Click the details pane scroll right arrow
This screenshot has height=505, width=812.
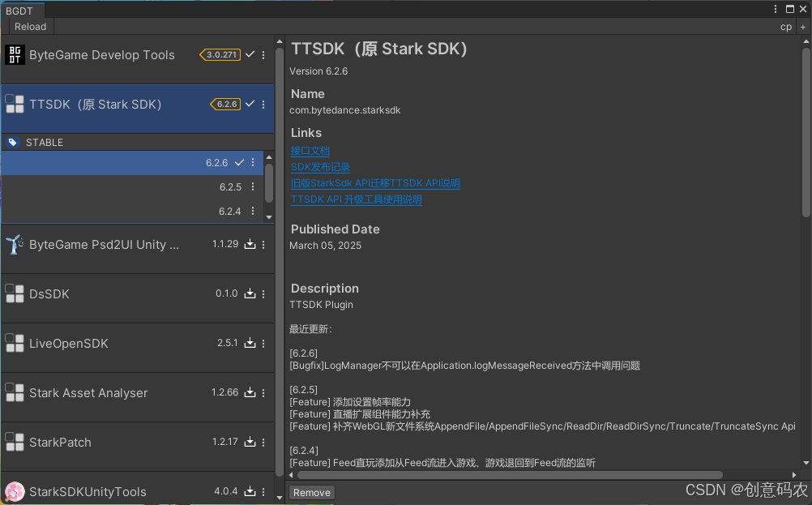[x=794, y=475]
